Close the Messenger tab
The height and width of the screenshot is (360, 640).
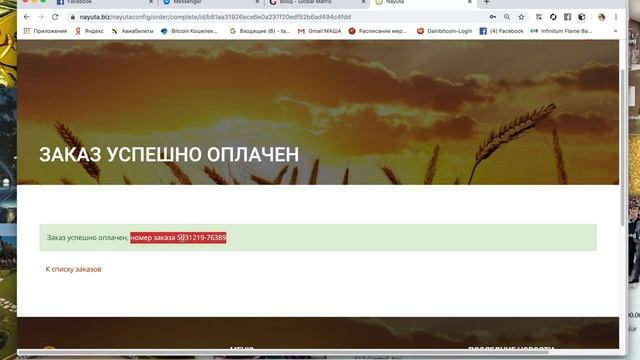257,2
